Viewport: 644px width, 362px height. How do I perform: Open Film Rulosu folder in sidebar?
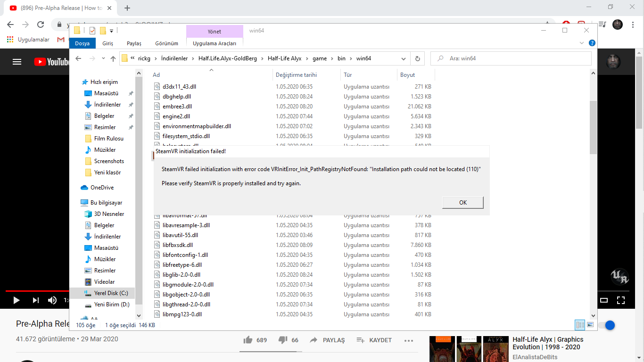pos(108,139)
